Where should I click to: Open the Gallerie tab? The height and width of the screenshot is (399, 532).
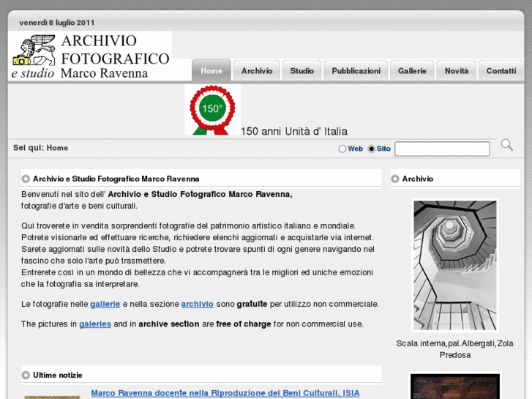pyautogui.click(x=412, y=70)
